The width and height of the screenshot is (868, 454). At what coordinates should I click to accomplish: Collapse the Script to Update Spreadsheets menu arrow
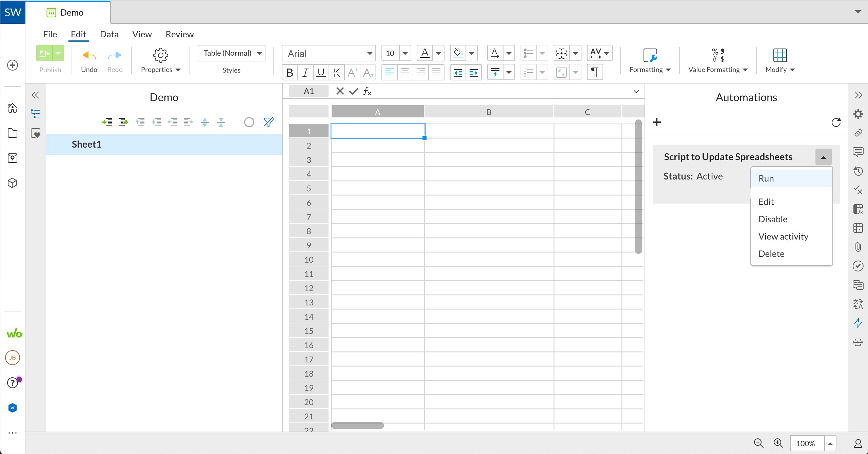coord(824,157)
